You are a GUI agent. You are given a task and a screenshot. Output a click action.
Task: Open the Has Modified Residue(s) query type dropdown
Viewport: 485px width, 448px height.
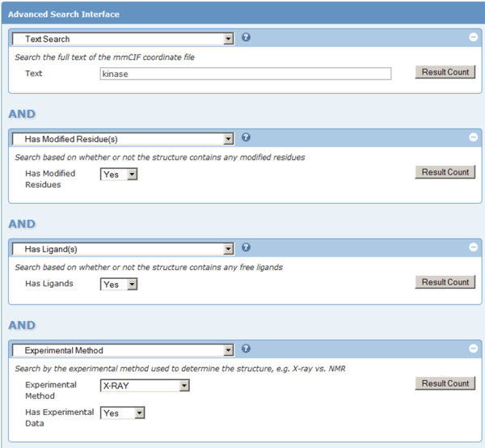click(x=123, y=139)
